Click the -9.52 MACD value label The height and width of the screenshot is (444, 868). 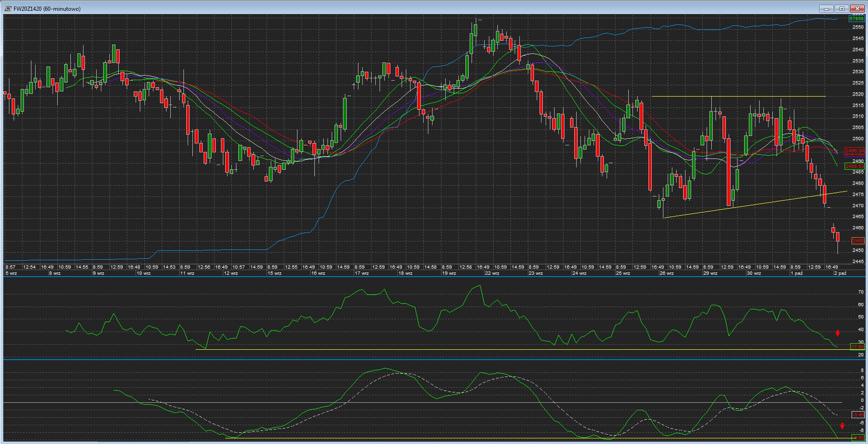(x=858, y=438)
